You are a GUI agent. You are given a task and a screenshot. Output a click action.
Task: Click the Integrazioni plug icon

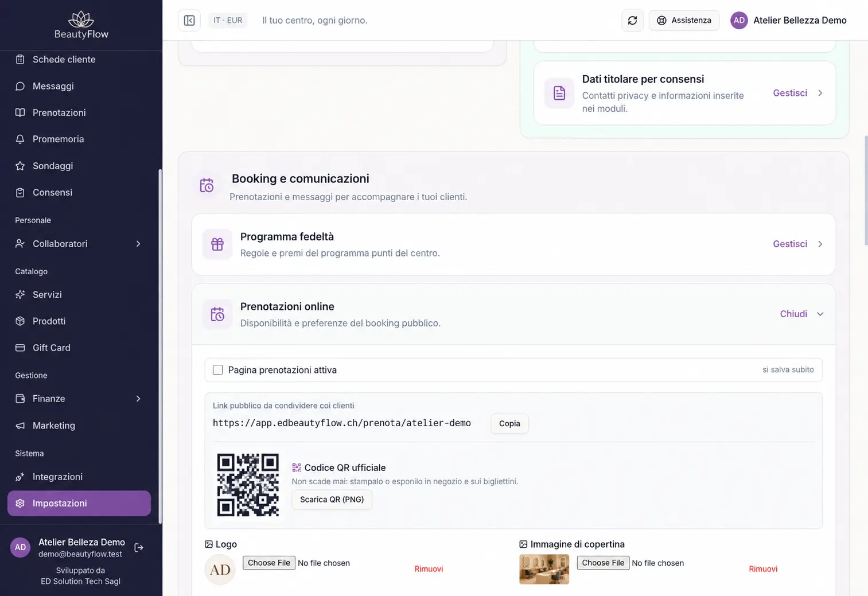[20, 477]
